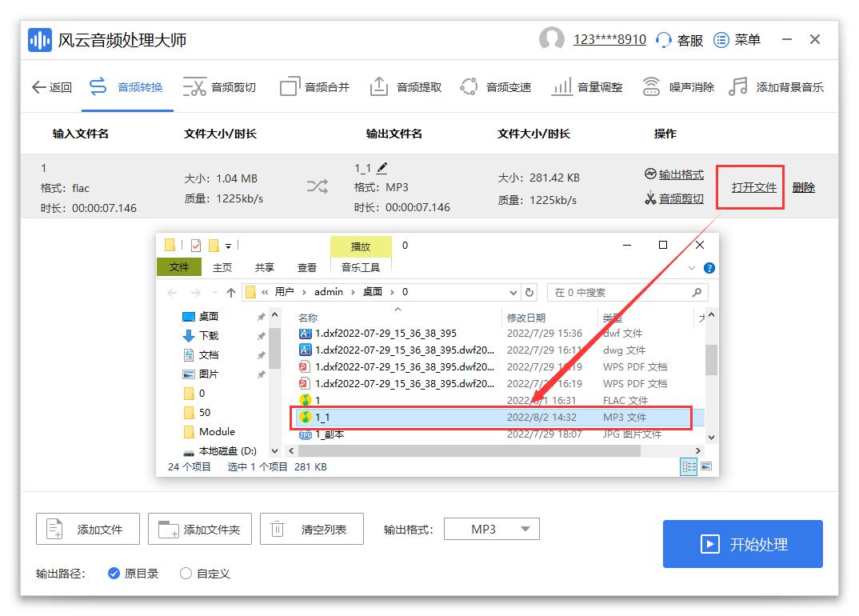Open the 音量调整 (volume adjust) tool
859x616 pixels.
coord(601,86)
